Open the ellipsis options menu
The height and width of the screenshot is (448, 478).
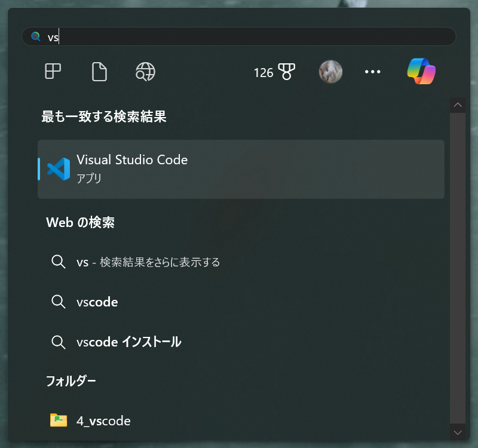(x=372, y=72)
